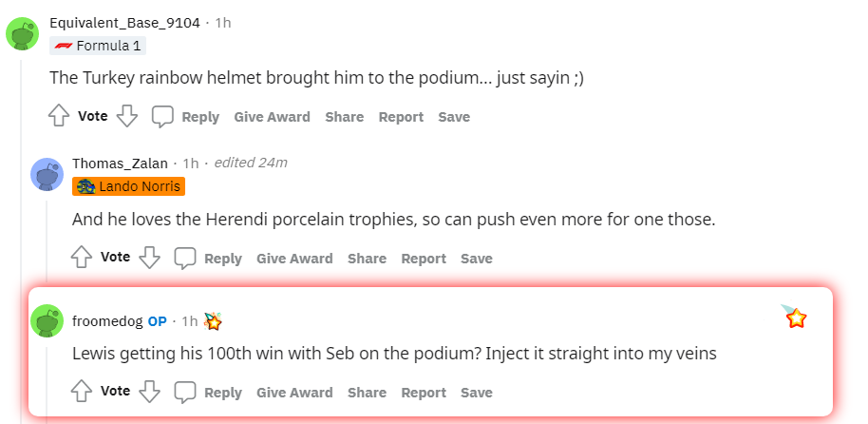Click the Lando Norris flair tag
Screen dimensions: 868x424
click(128, 186)
